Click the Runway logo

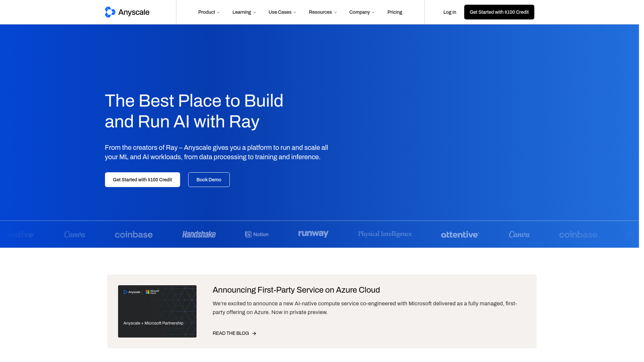(313, 234)
